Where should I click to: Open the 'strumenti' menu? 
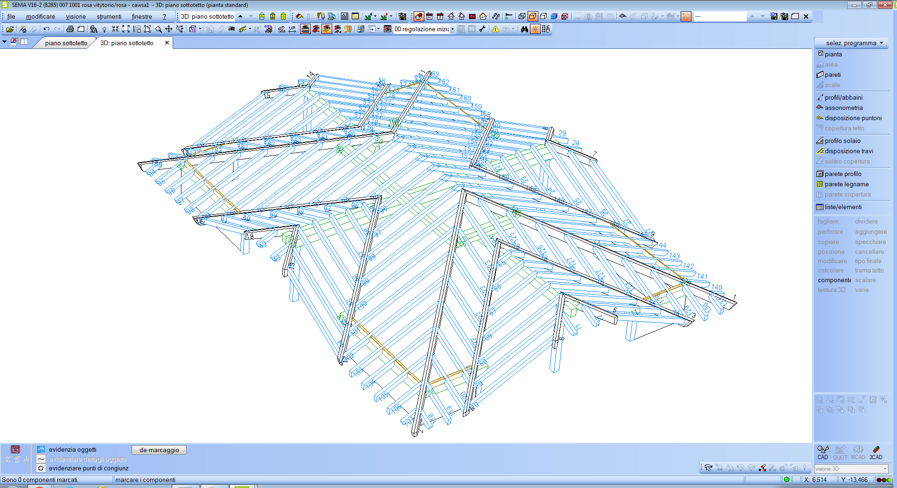(x=108, y=17)
